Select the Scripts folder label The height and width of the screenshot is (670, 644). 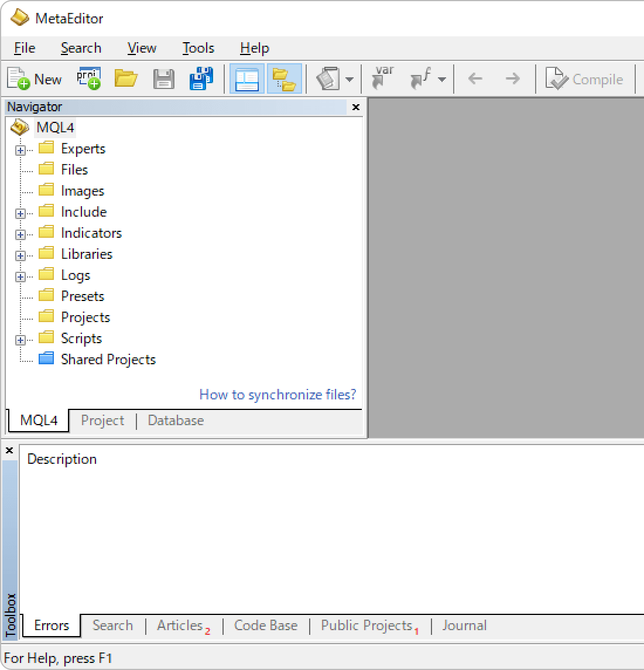(81, 338)
